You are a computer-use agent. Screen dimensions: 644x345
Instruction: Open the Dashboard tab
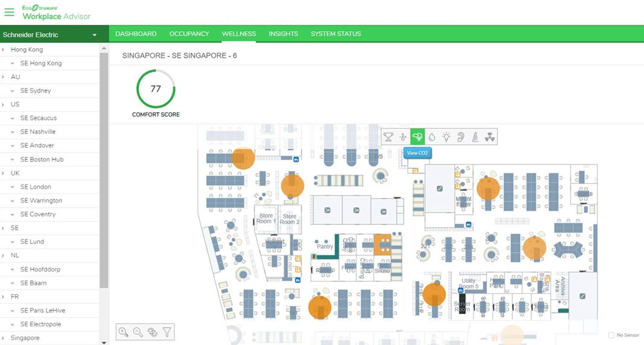click(x=136, y=34)
